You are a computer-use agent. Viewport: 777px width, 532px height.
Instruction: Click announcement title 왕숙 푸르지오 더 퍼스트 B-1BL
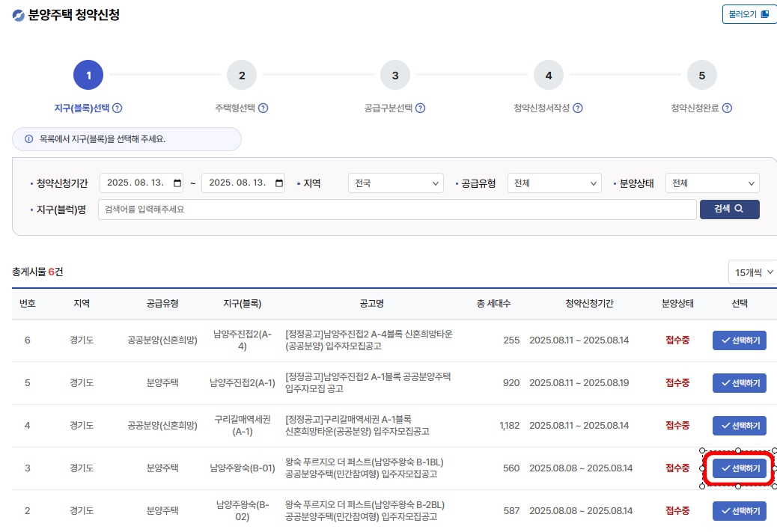365,468
